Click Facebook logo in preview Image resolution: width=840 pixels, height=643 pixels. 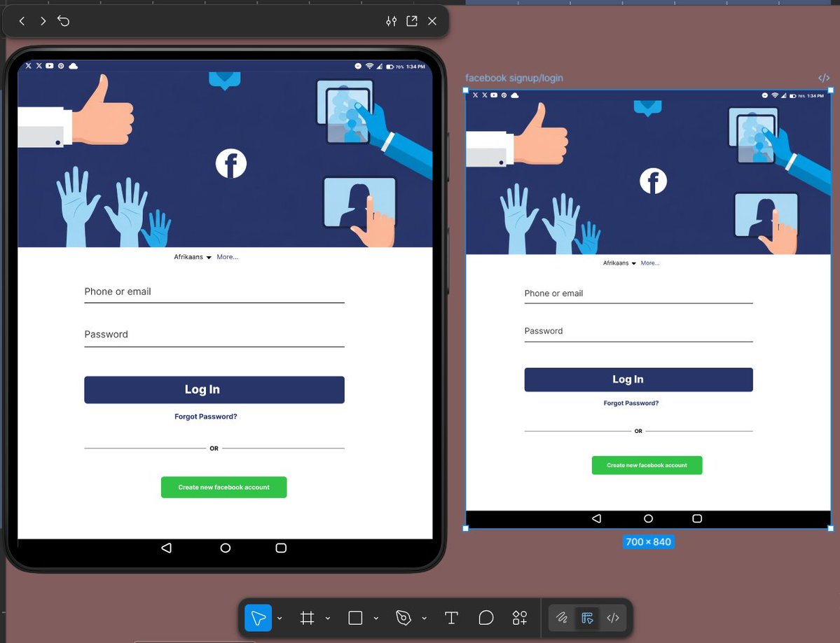pos(231,163)
